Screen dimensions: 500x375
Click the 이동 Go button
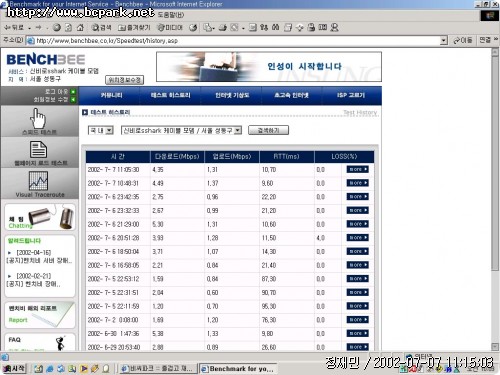pyautogui.click(x=463, y=40)
